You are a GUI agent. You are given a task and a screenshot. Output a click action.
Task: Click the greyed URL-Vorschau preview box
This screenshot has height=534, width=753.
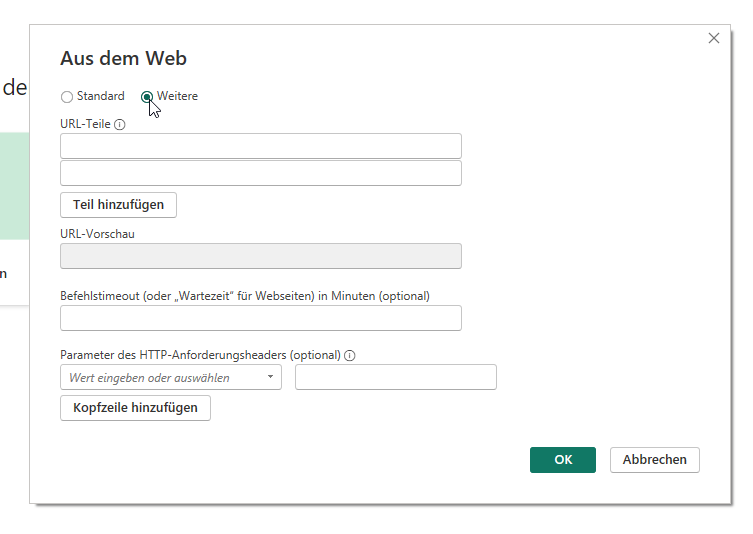pos(260,256)
